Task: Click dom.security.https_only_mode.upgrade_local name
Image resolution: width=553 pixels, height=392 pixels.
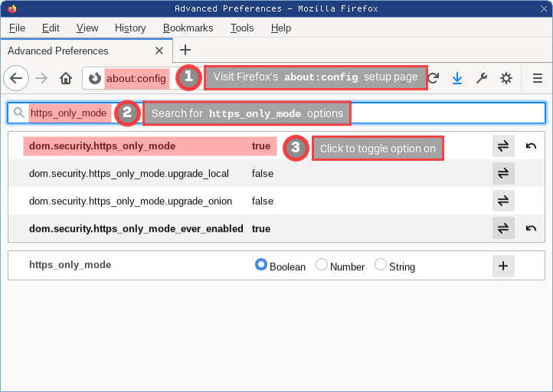Action: coord(129,174)
